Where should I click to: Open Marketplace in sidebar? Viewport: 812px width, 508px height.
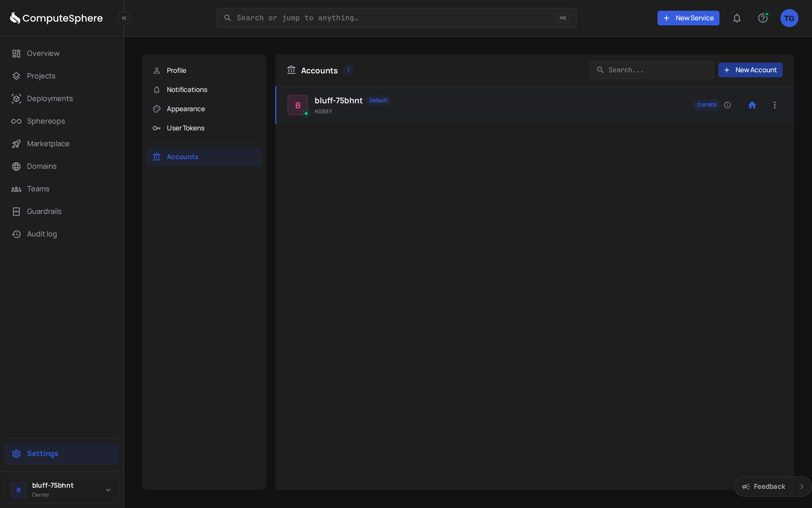pos(62,144)
